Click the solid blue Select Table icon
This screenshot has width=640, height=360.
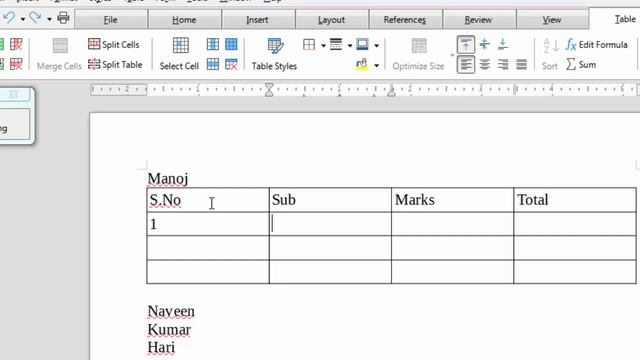231,44
